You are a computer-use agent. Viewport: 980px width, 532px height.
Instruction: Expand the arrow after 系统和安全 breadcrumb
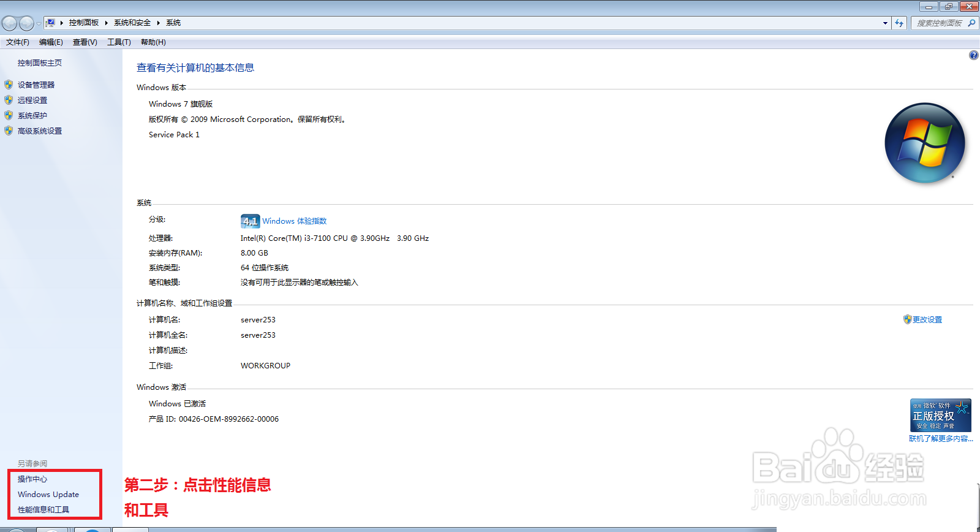coord(158,23)
